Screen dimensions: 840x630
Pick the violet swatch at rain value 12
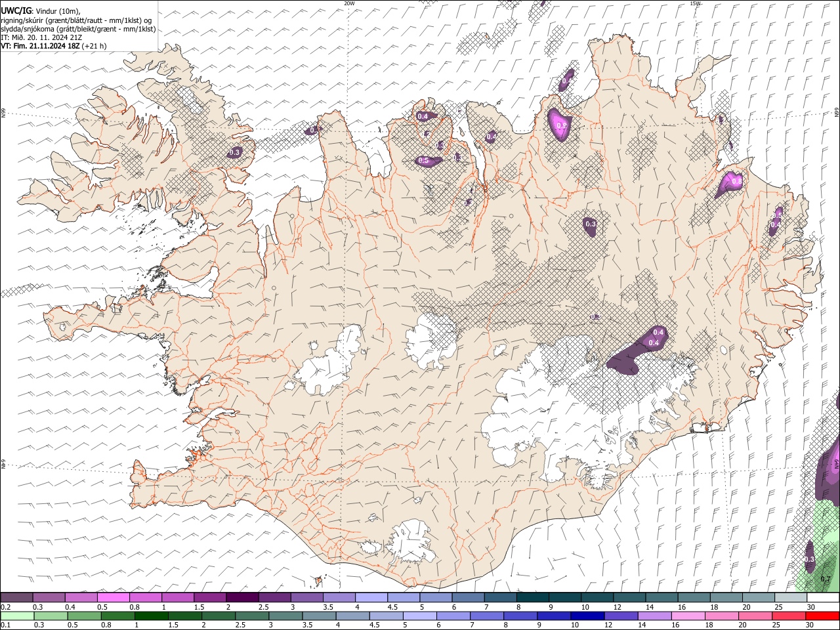pyautogui.click(x=620, y=616)
